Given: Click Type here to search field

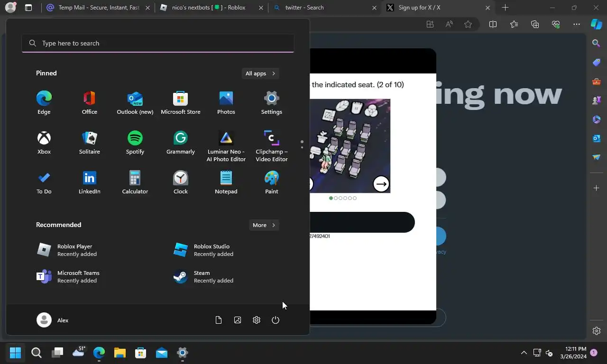Looking at the screenshot, I should (158, 43).
